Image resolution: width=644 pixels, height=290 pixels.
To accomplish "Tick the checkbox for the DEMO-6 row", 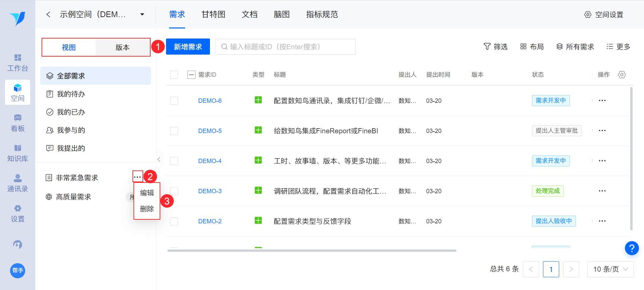I will [174, 101].
